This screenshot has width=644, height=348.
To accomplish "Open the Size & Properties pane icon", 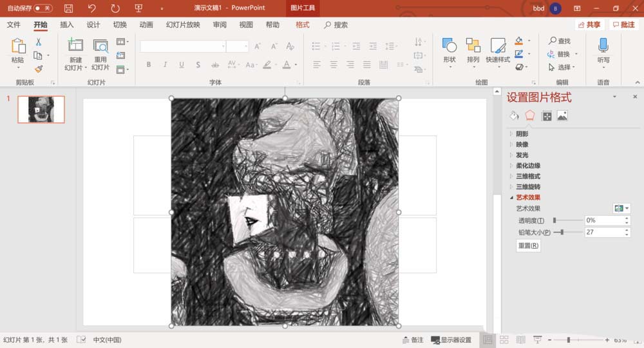I will pos(547,116).
